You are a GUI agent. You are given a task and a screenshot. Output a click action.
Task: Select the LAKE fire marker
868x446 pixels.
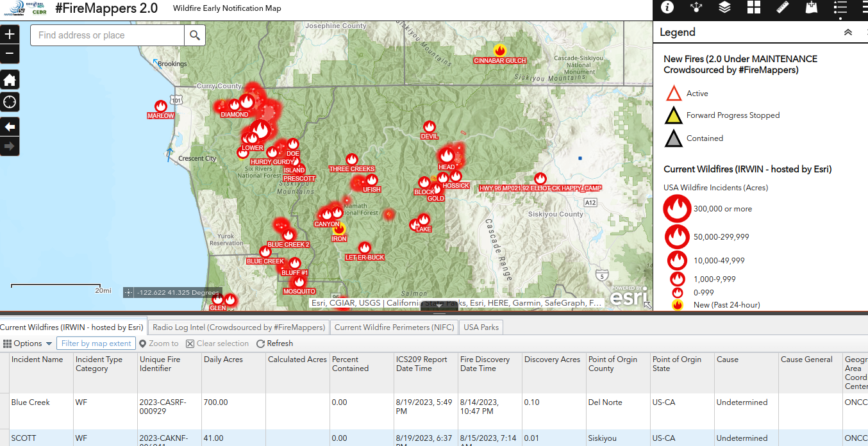424,220
